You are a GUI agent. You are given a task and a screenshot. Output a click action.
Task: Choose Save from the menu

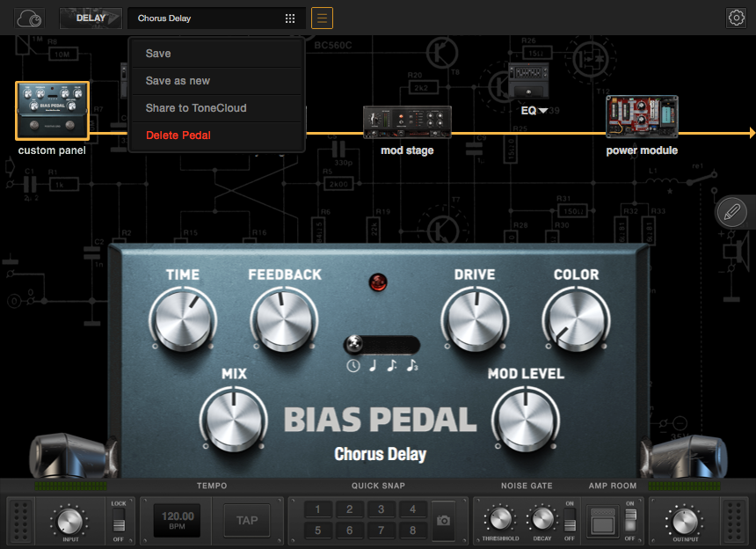click(x=217, y=54)
